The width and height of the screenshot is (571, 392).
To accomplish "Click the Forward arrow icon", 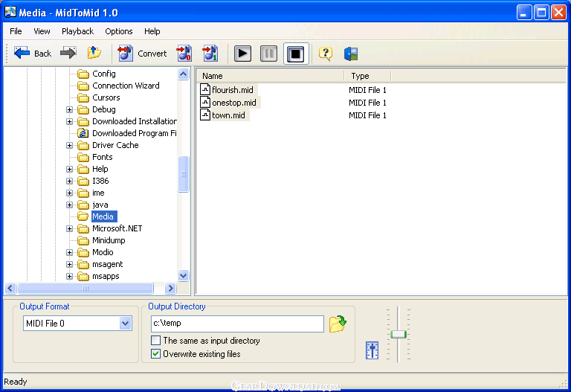I will [68, 53].
